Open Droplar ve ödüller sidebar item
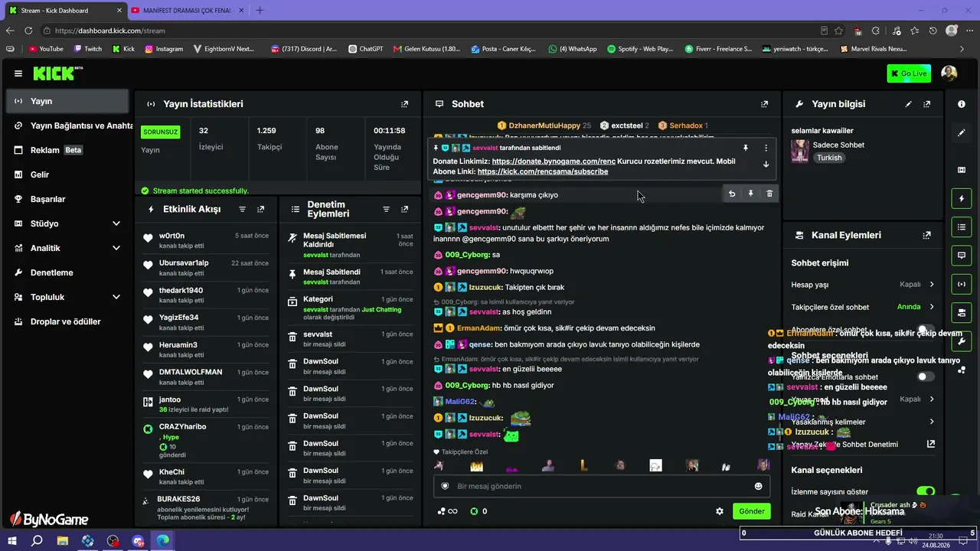The width and height of the screenshot is (980, 551). click(x=67, y=321)
